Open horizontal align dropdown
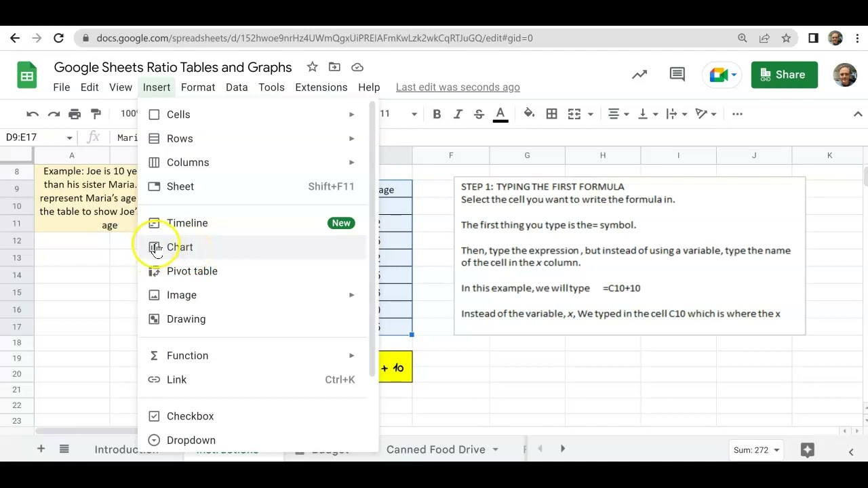This screenshot has width=868, height=488. tap(618, 114)
